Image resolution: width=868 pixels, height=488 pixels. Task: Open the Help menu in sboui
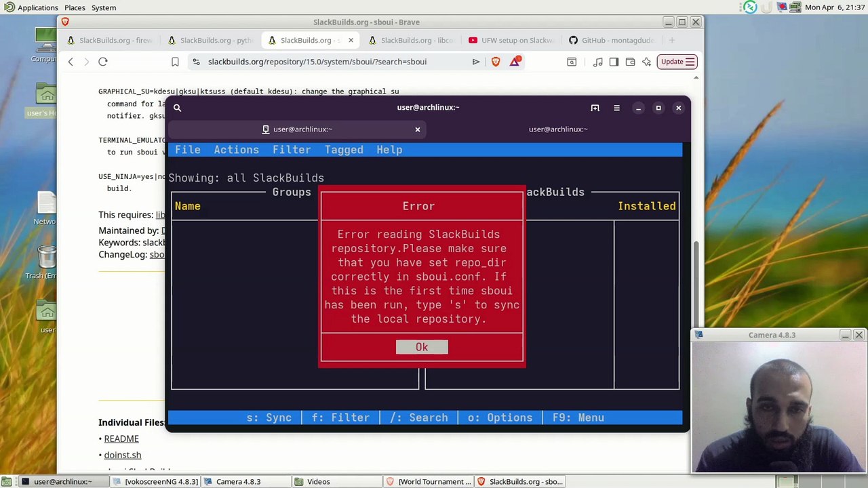point(389,150)
